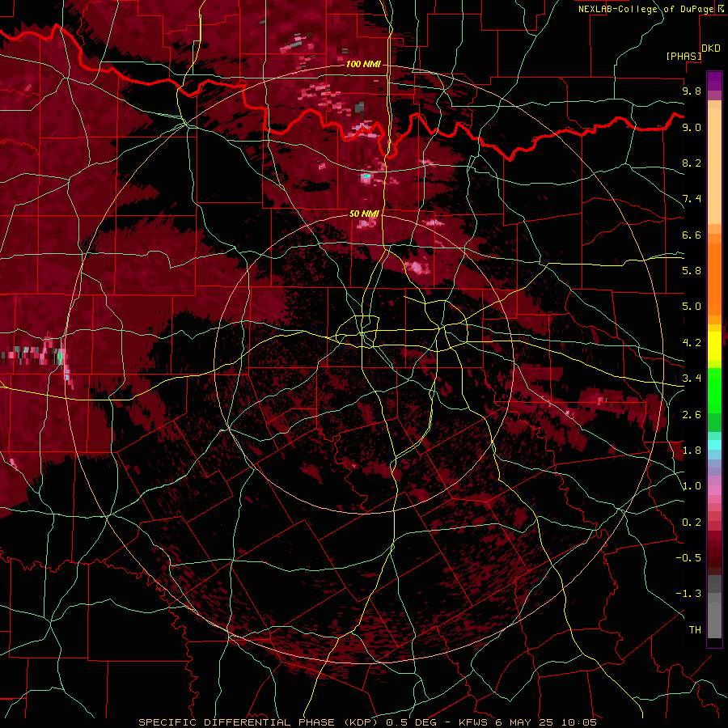Screen dimensions: 728x728
Task: Click the -0.5 scale value
Action: [x=688, y=557]
